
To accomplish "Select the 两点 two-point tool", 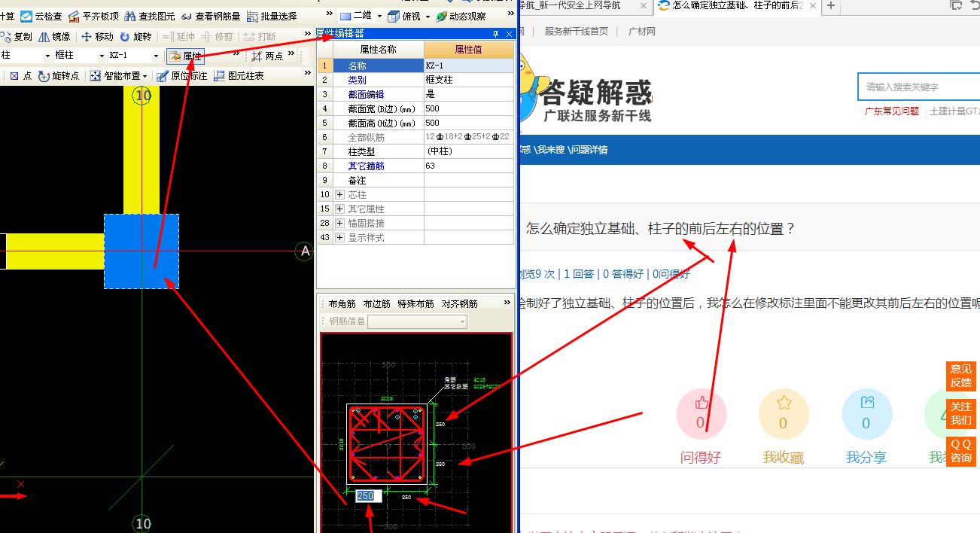I will (267, 56).
